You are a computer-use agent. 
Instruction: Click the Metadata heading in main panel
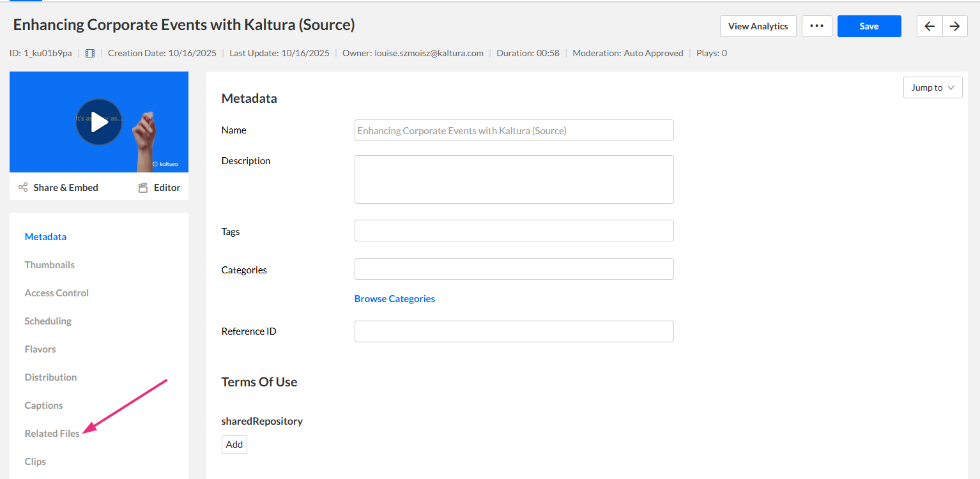(249, 98)
